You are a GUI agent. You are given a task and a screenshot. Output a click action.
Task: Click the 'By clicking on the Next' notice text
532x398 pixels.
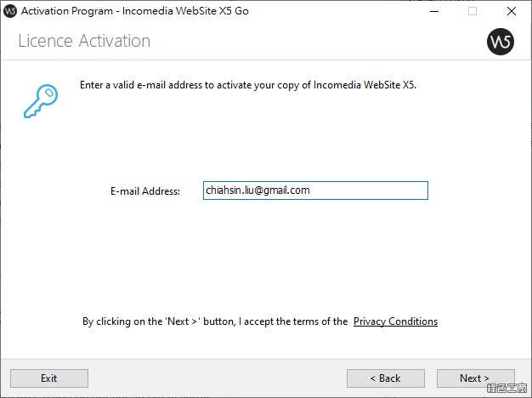pos(215,321)
